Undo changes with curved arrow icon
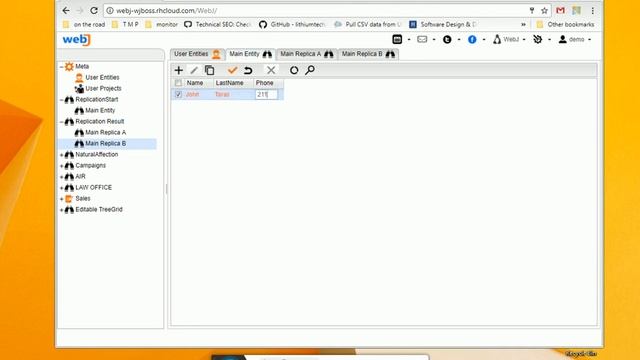The width and height of the screenshot is (640, 360). click(248, 70)
